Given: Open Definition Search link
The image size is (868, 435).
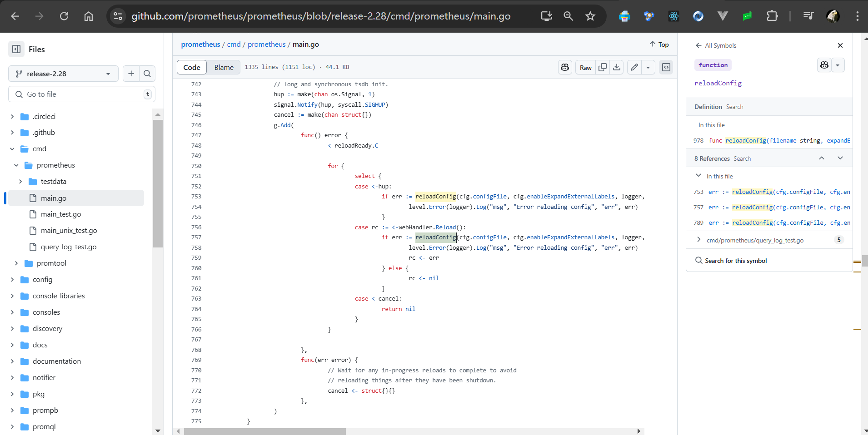Looking at the screenshot, I should 734,107.
